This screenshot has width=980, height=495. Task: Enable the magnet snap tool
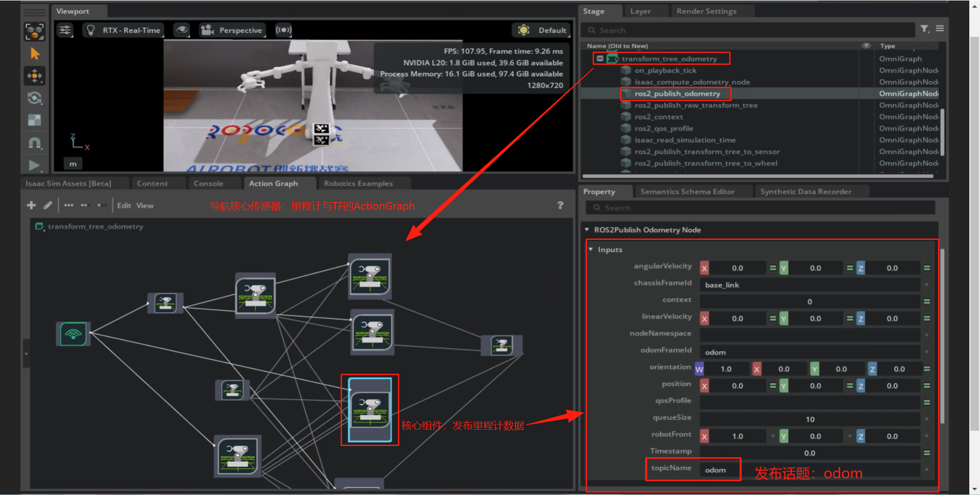[x=35, y=143]
